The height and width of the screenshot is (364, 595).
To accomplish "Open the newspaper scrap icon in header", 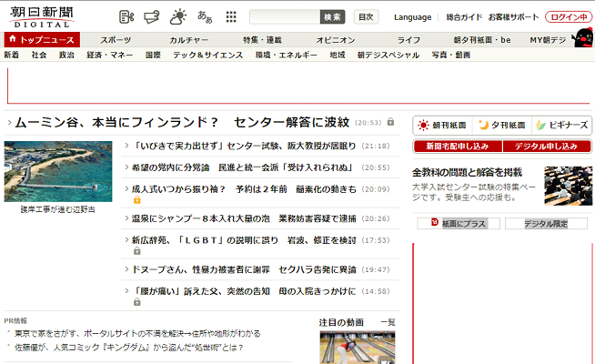I will tap(126, 17).
